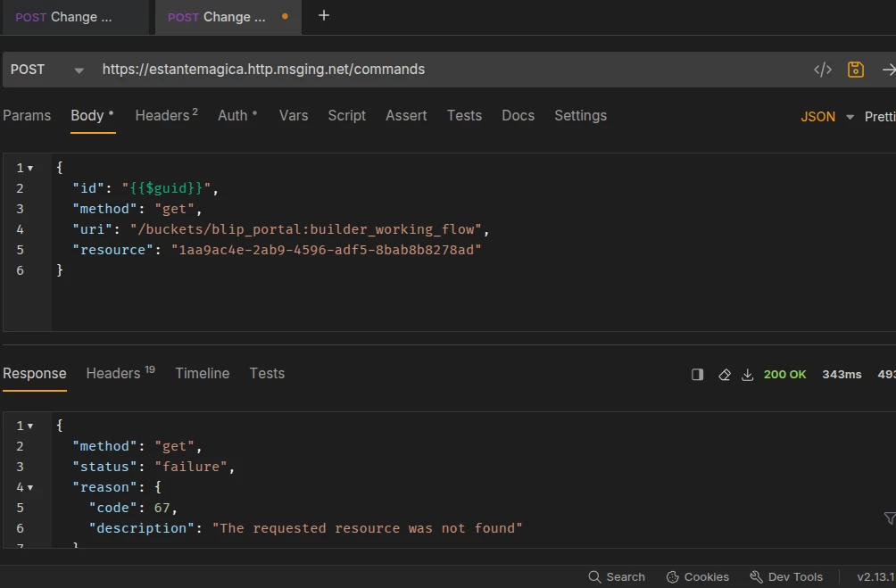Click the generate code icon
The height and width of the screenshot is (588, 896).
coord(823,70)
